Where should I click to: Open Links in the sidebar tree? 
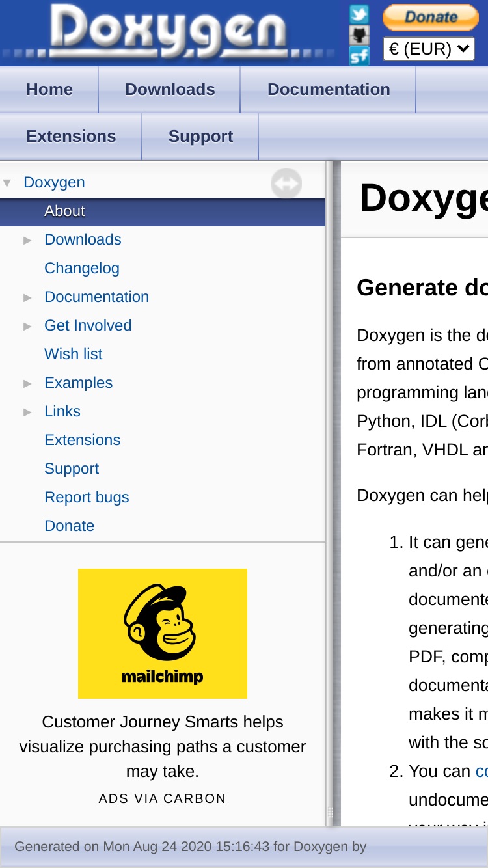click(x=62, y=411)
